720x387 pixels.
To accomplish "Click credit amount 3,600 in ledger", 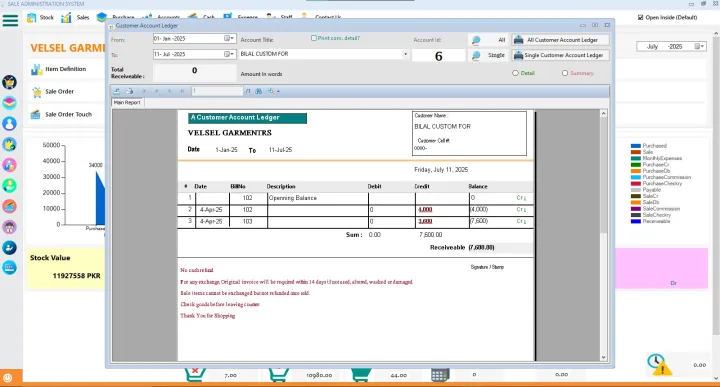I will pos(425,221).
